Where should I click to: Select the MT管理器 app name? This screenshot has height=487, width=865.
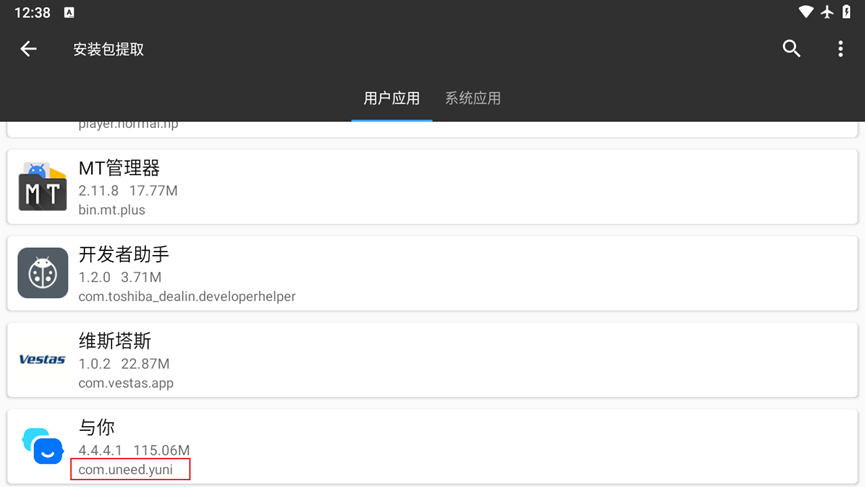[119, 168]
